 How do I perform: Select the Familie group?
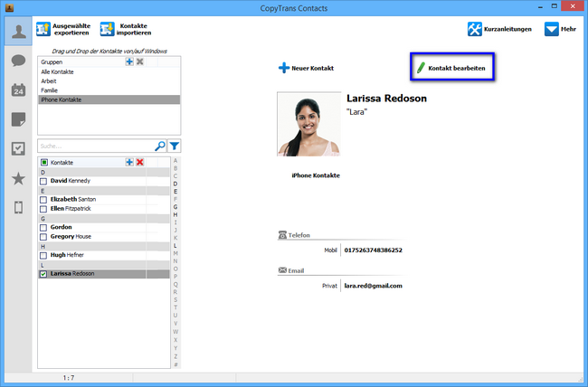[49, 90]
